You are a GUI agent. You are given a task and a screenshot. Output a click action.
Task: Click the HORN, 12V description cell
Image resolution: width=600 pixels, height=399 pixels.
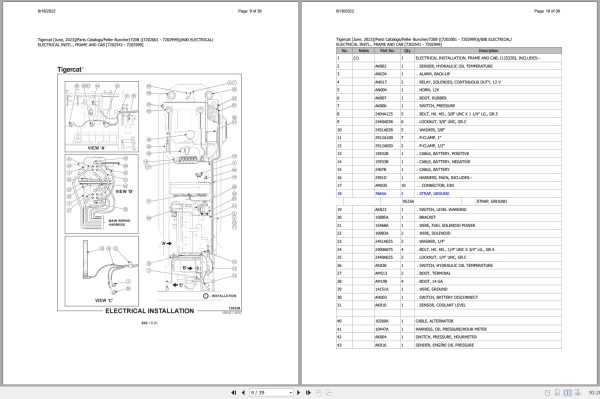(488, 90)
